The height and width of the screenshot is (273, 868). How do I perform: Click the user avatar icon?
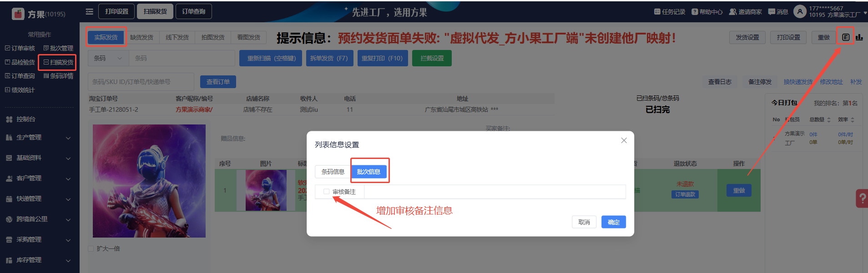[800, 11]
